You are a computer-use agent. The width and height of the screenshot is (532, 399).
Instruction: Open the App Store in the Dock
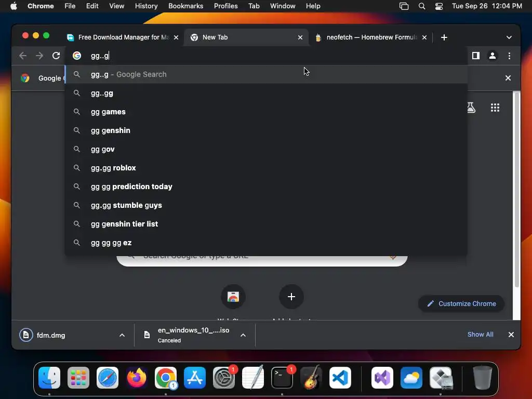point(195,378)
